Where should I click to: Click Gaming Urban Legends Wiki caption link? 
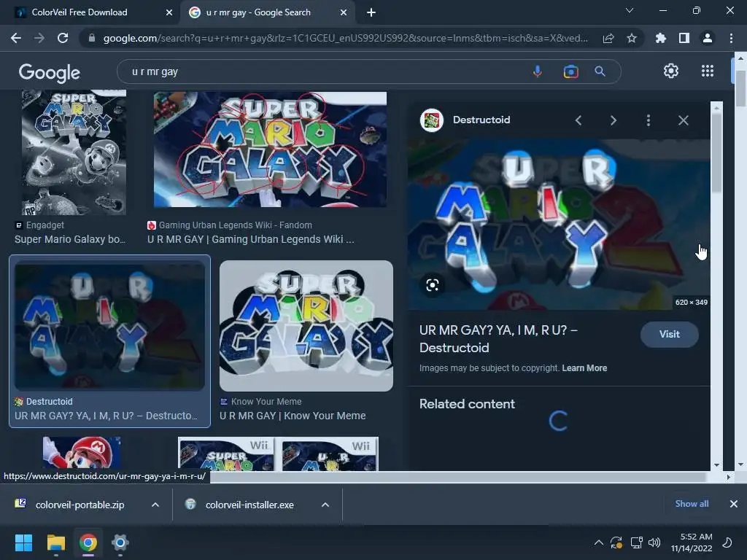[251, 239]
